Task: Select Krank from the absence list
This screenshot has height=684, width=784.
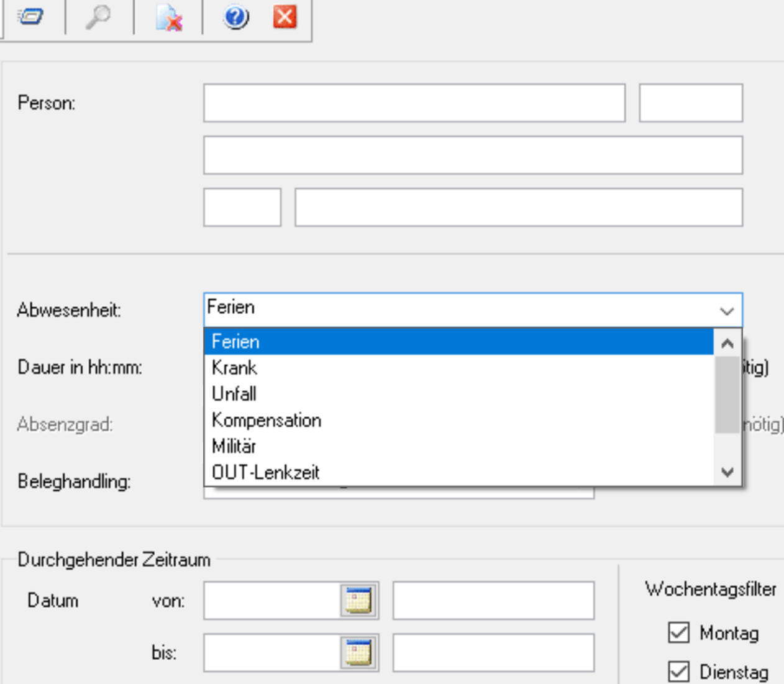Action: tap(235, 368)
